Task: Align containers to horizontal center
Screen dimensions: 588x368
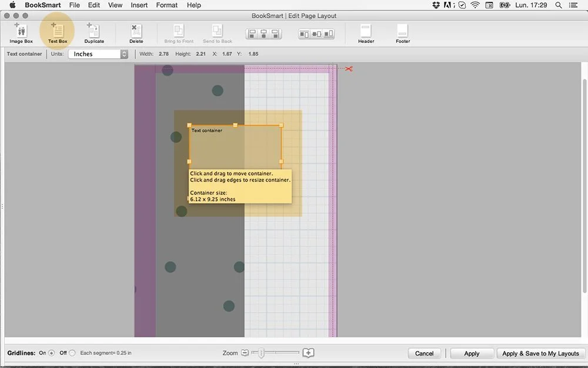Action: point(263,34)
